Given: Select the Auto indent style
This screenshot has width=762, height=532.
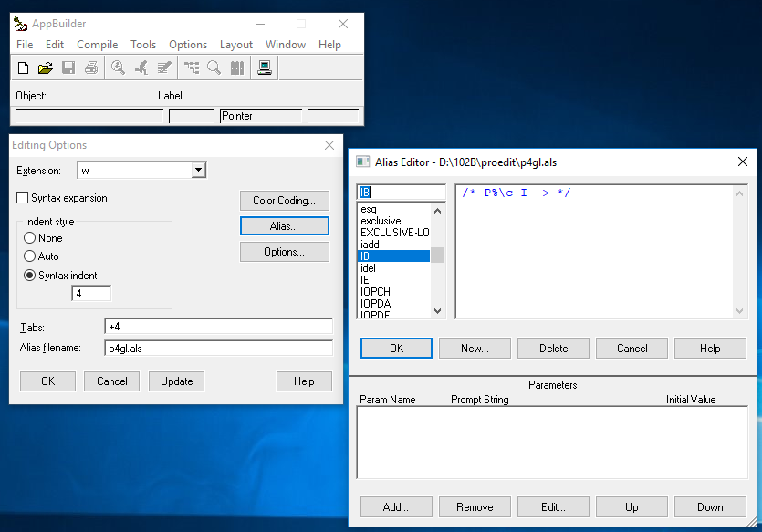Looking at the screenshot, I should [x=29, y=256].
